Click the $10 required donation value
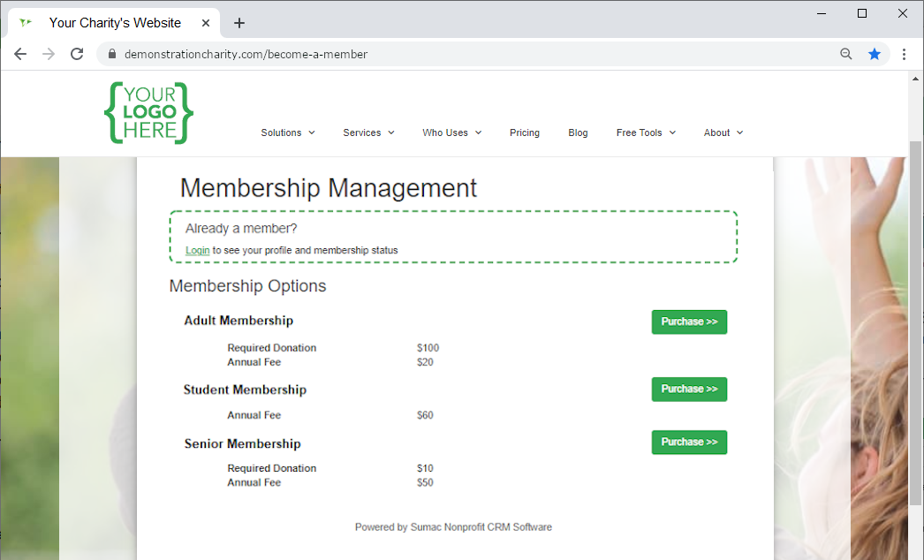 (425, 468)
